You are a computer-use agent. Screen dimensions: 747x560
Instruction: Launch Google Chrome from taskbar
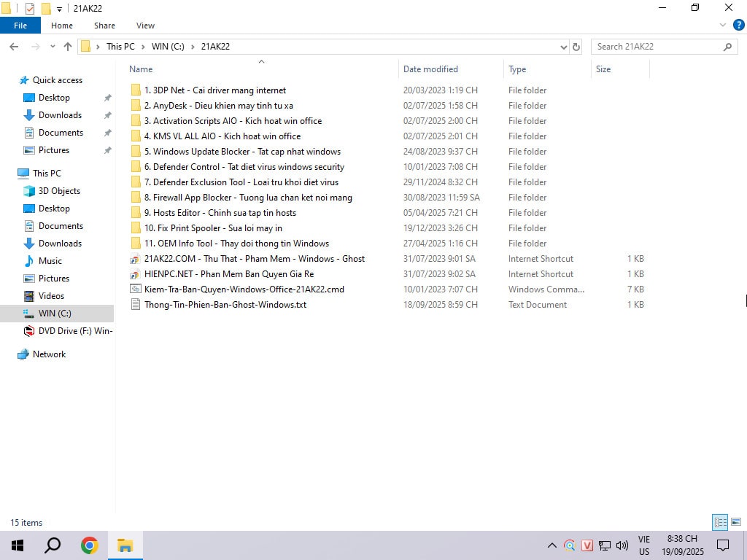(x=89, y=545)
